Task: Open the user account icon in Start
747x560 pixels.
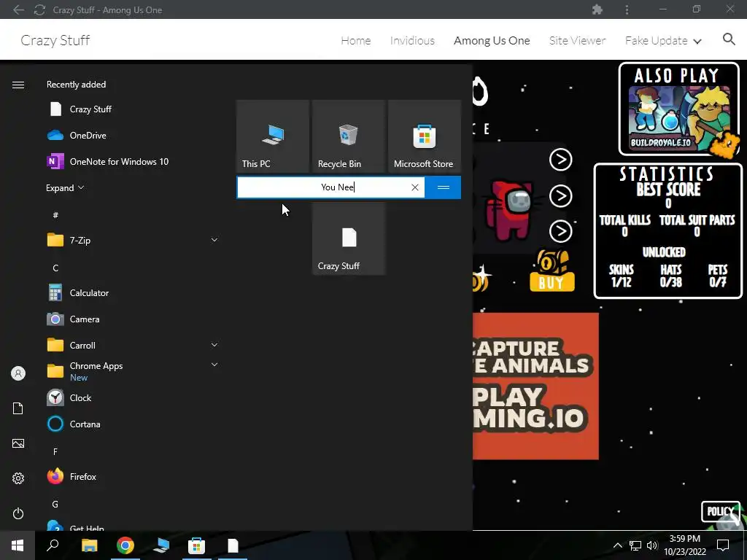Action: coord(18,373)
